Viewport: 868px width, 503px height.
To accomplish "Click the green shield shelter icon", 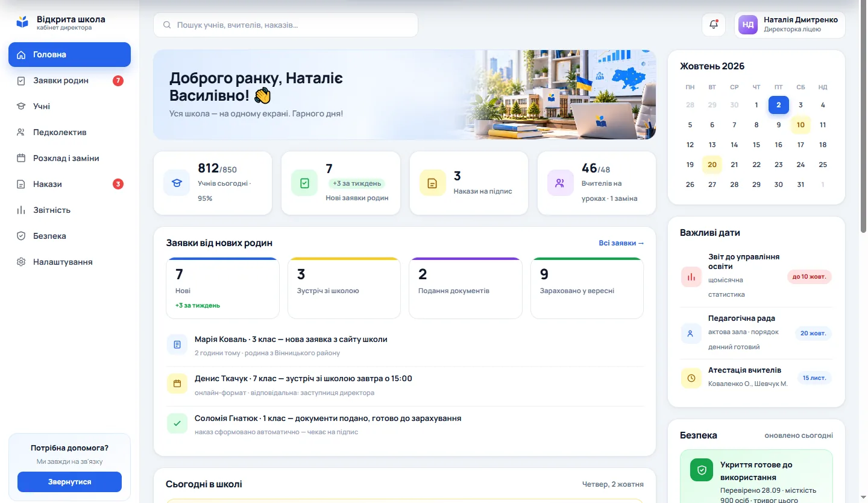I will coord(702,470).
